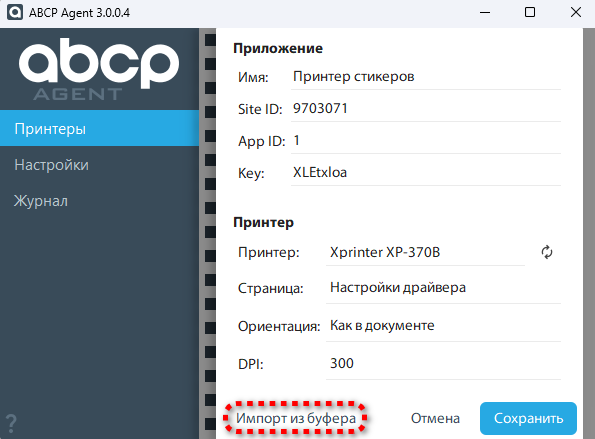Click the Страница: label
Image resolution: width=595 pixels, height=439 pixels.
(x=271, y=288)
